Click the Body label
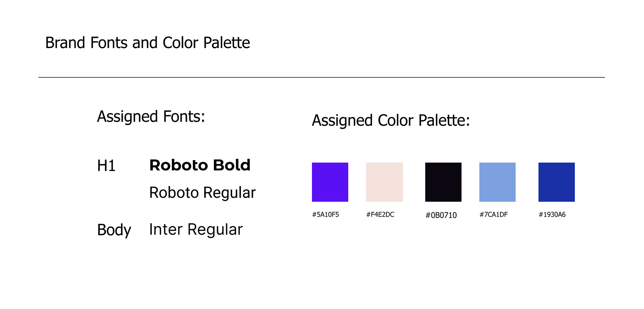 click(114, 230)
